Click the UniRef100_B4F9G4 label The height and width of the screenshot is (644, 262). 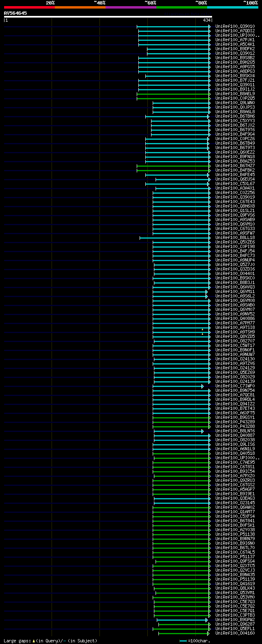[235, 134]
